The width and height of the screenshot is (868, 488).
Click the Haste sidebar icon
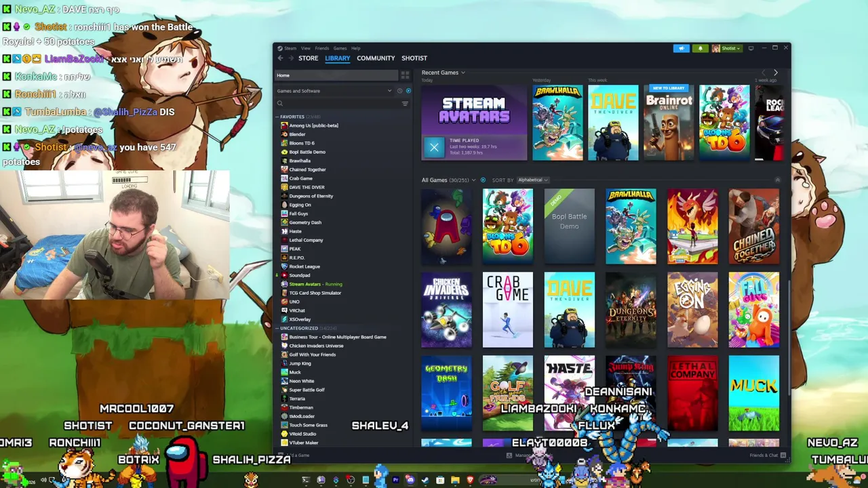tap(284, 231)
